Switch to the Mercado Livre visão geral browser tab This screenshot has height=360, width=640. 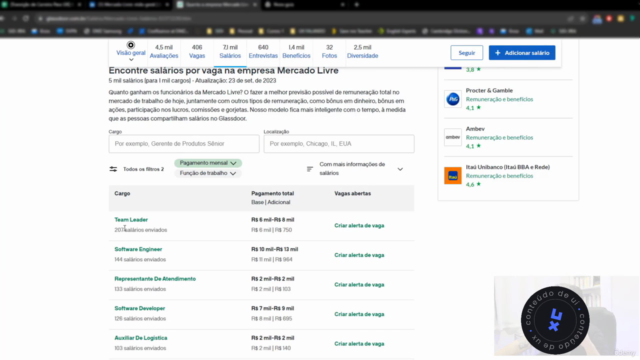click(x=129, y=4)
